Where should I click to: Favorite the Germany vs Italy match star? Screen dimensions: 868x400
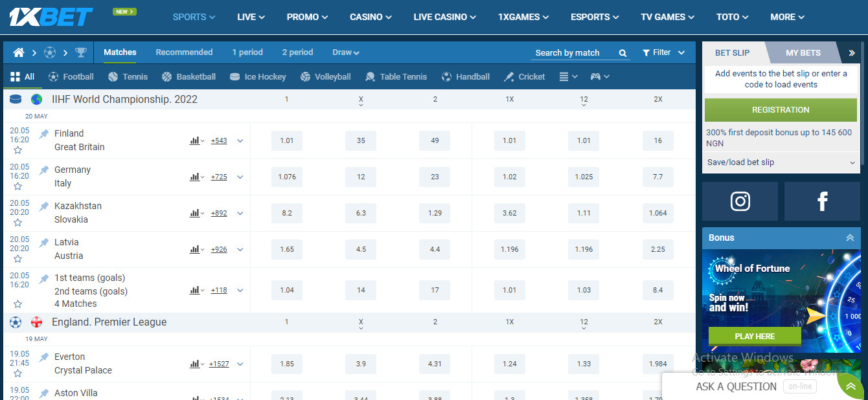click(x=17, y=186)
